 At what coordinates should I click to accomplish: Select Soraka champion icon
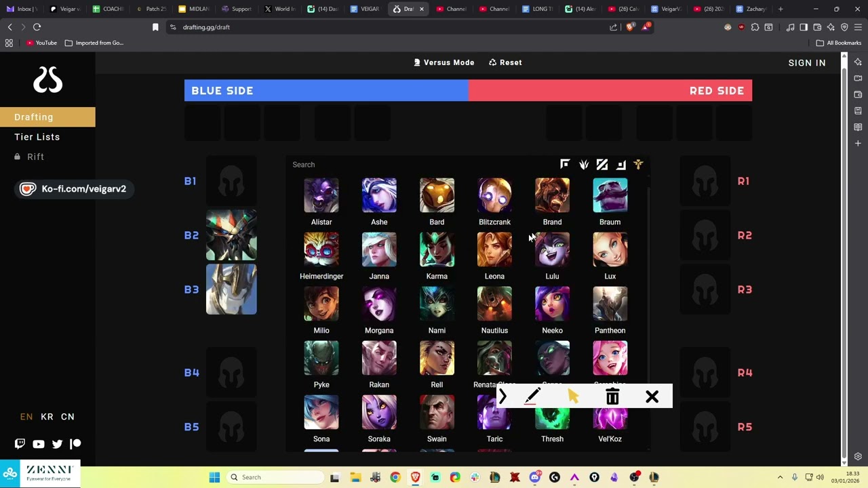379,412
